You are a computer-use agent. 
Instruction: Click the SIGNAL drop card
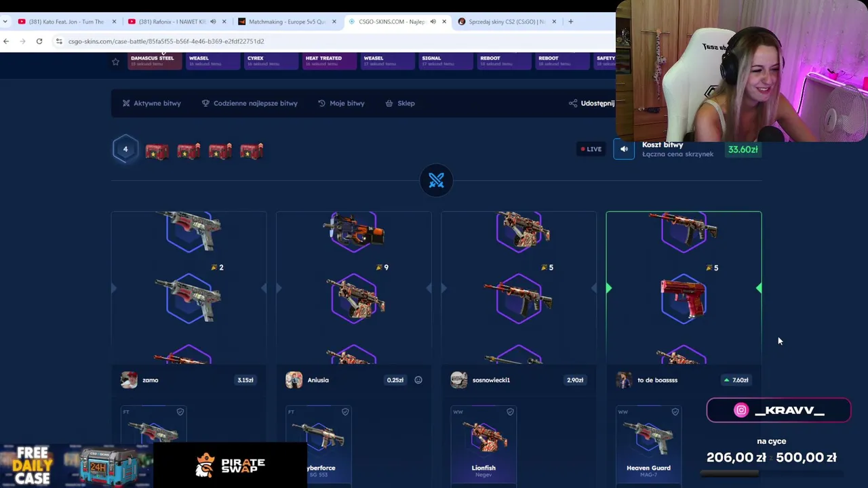click(x=446, y=61)
